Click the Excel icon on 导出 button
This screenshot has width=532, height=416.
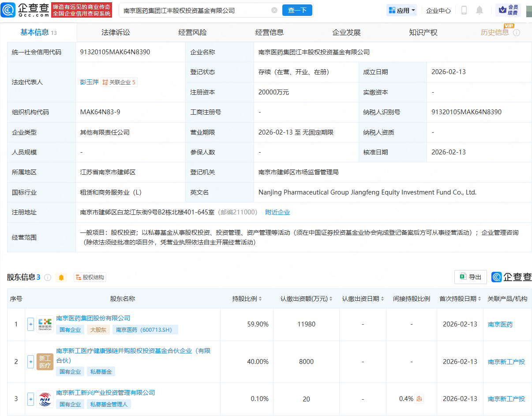pyautogui.click(x=463, y=277)
